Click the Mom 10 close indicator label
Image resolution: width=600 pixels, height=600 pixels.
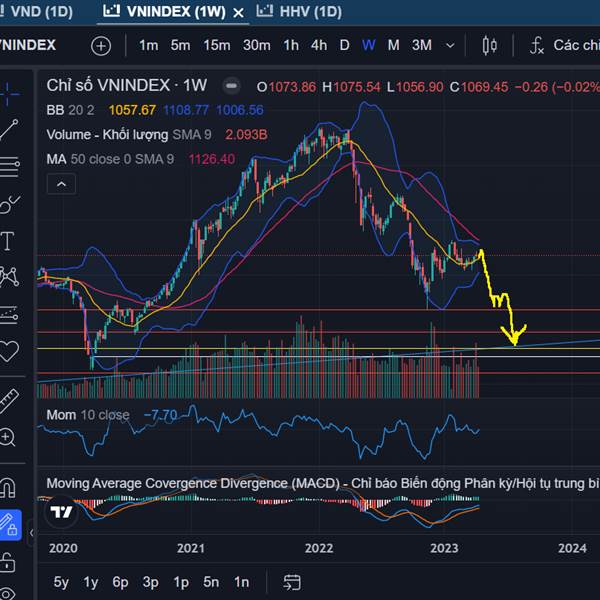88,415
